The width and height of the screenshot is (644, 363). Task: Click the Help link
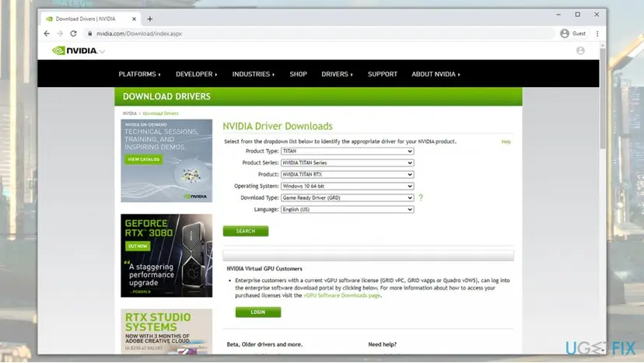[x=506, y=141]
